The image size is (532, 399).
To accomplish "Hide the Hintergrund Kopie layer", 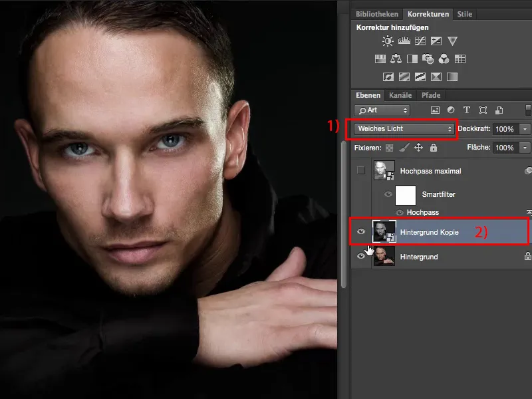I will coord(361,231).
